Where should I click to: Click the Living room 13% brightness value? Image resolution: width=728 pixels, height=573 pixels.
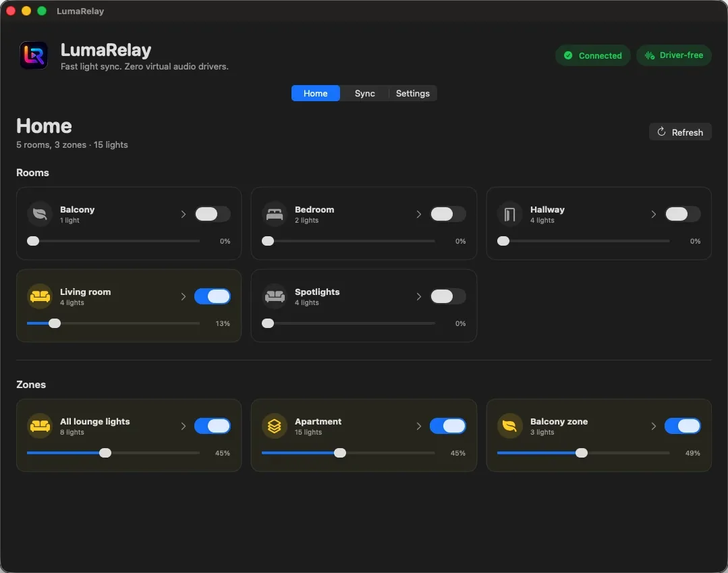pos(223,323)
